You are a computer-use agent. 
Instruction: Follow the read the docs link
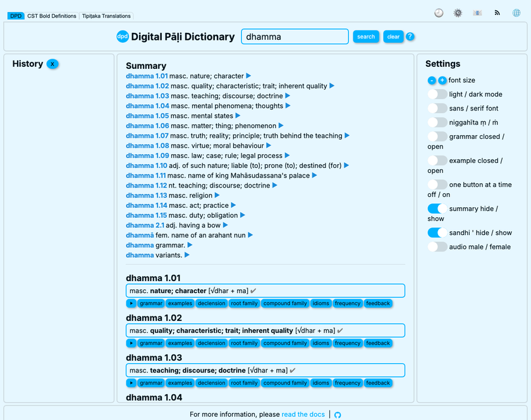click(303, 414)
